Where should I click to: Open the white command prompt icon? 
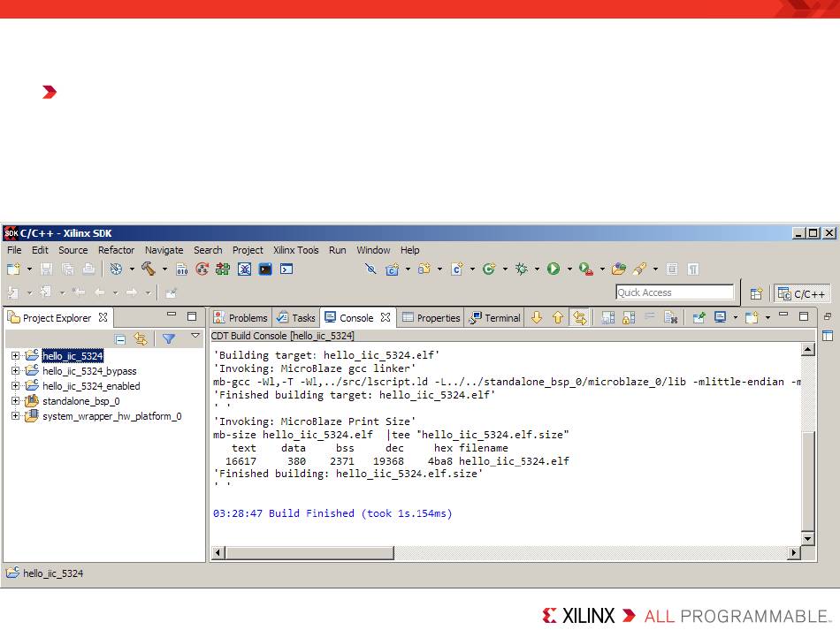click(286, 269)
